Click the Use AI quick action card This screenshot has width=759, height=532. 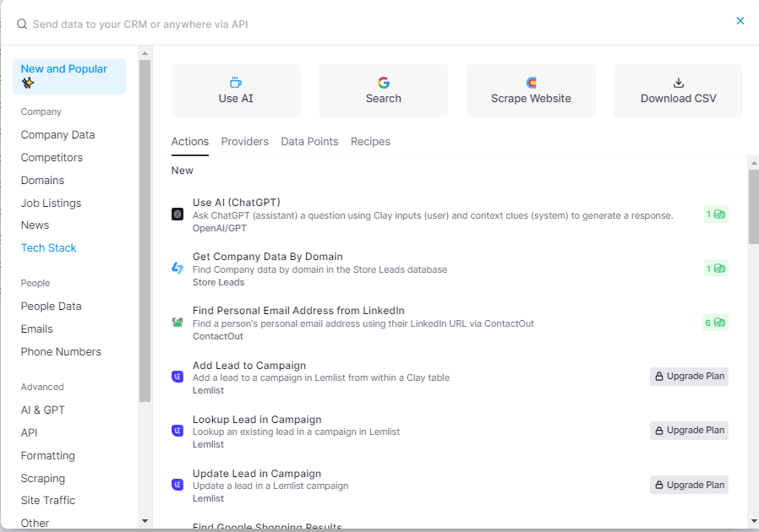[x=236, y=91]
